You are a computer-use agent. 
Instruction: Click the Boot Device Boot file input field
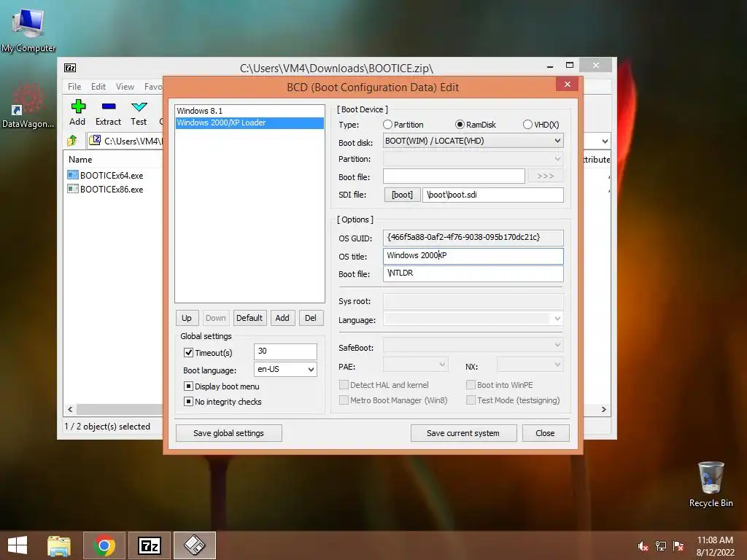coord(454,176)
